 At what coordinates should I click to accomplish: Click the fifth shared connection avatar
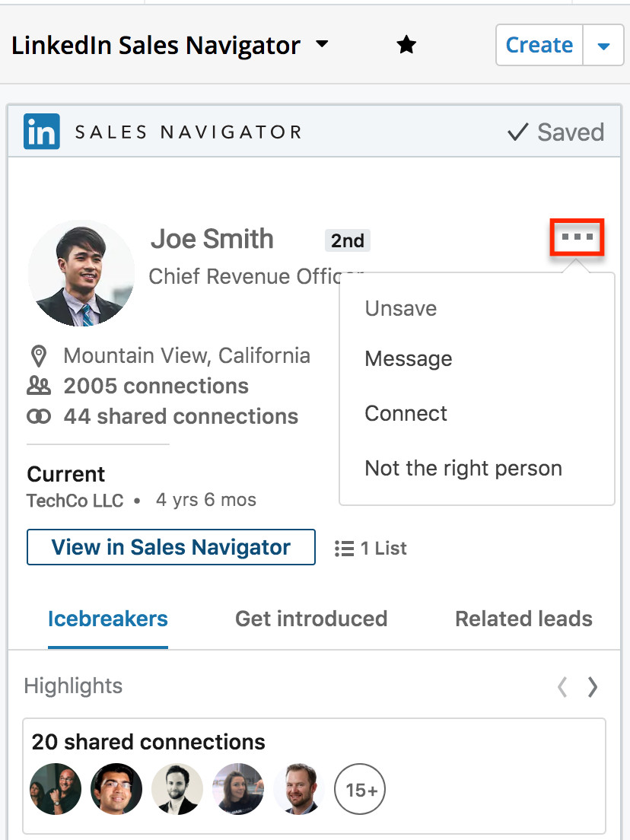click(x=299, y=789)
